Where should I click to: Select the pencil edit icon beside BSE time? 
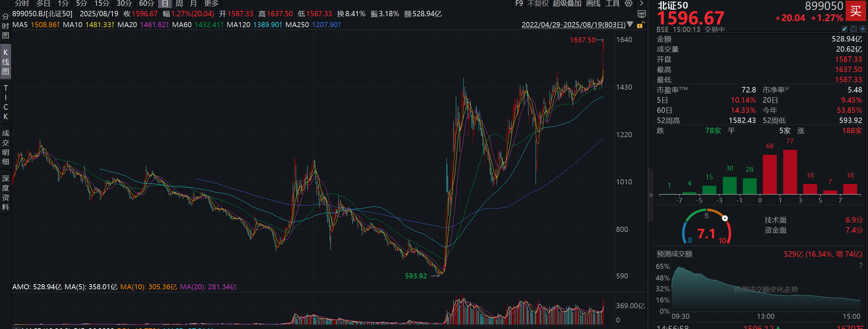pyautogui.click(x=845, y=29)
